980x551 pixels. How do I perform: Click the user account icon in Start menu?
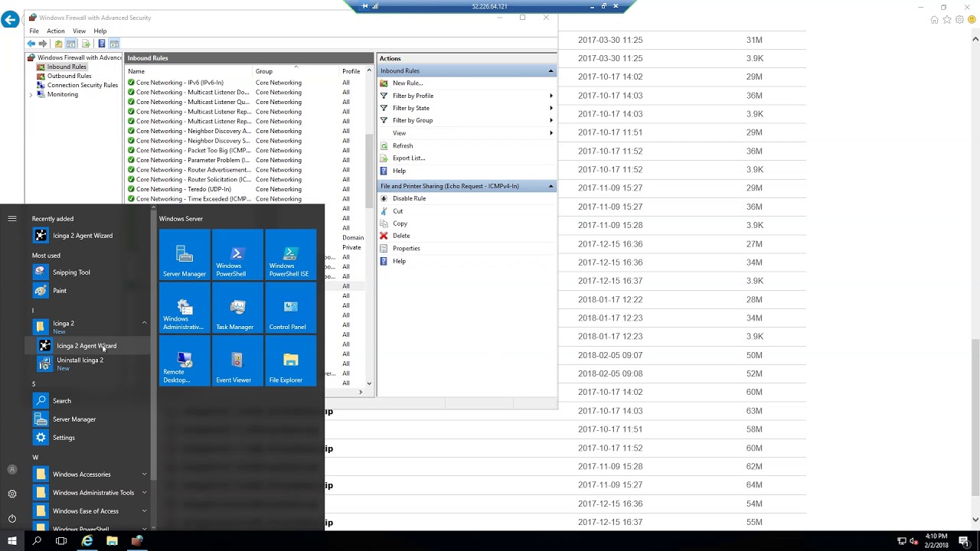coord(12,469)
